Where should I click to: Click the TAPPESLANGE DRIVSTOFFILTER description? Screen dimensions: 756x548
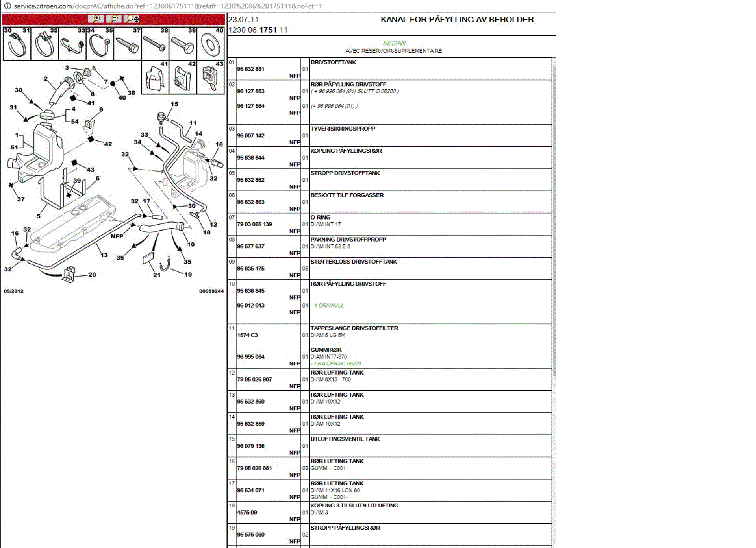point(354,328)
